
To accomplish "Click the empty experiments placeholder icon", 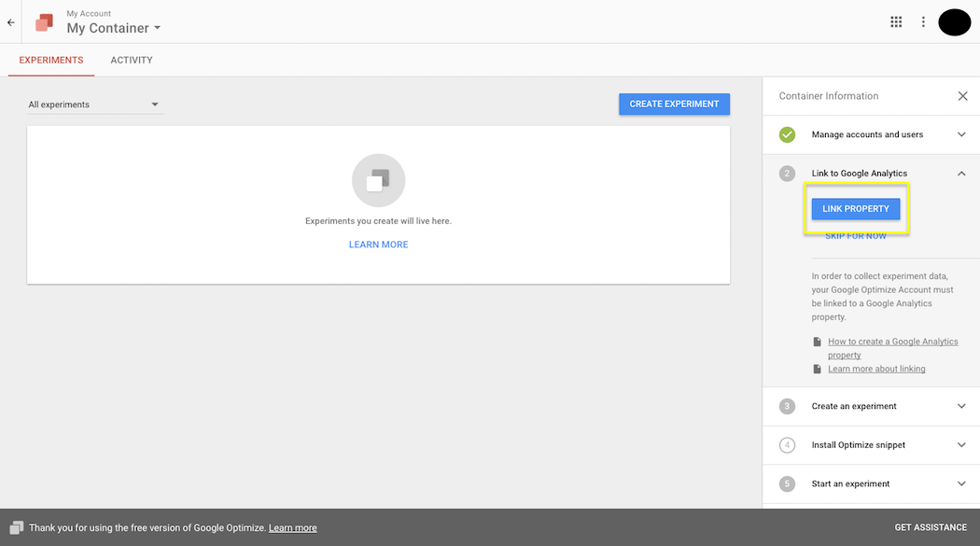I will (378, 180).
